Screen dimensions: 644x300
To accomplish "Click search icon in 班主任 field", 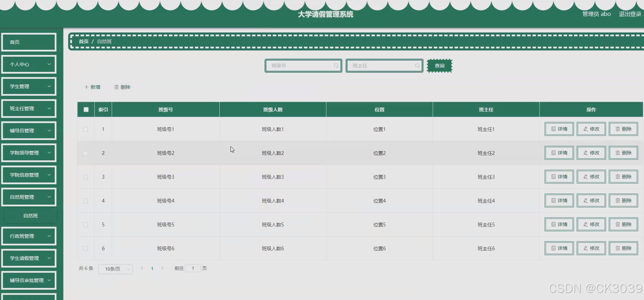I will pos(417,66).
